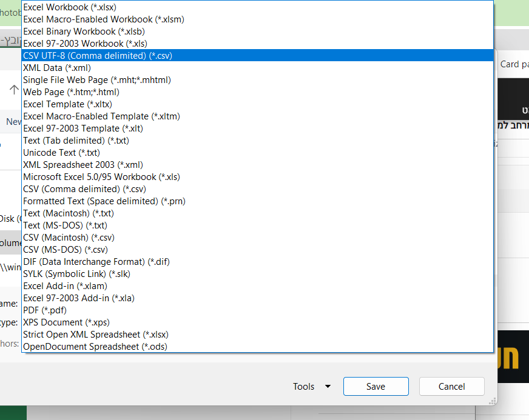Select Excel Workbook (*.xlsx) format
The image size is (529, 420).
(x=69, y=7)
